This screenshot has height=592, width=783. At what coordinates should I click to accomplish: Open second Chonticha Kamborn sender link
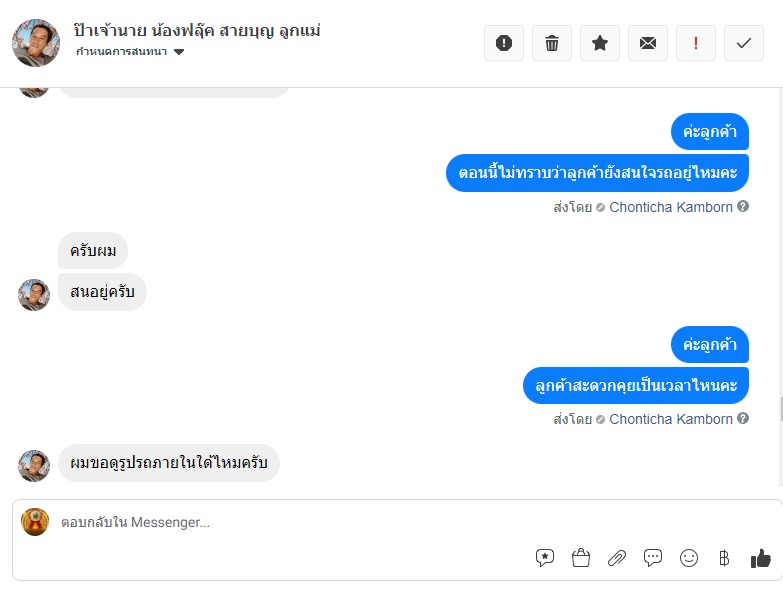(671, 419)
